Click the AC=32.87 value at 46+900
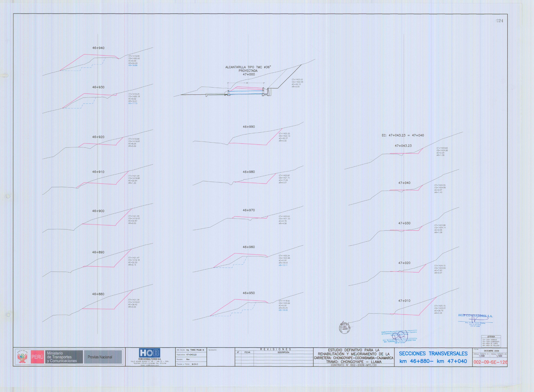This screenshot has height=392, width=534. [x=133, y=221]
